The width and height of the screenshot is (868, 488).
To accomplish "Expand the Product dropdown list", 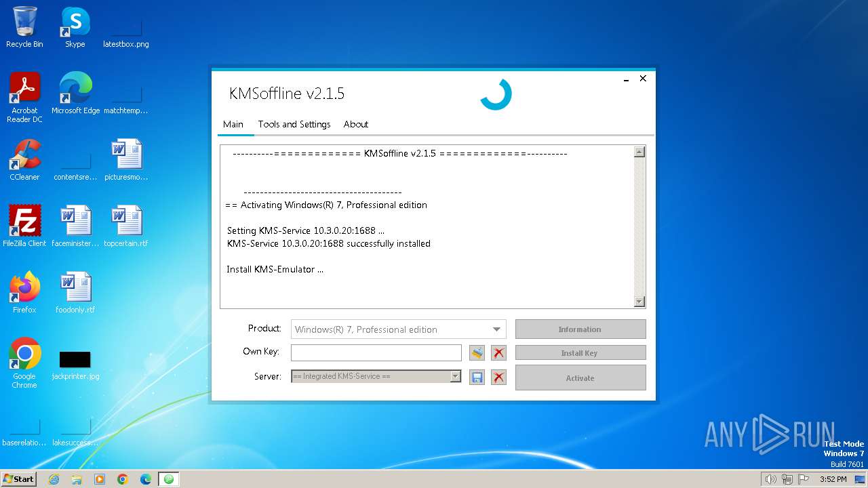I will click(x=497, y=329).
